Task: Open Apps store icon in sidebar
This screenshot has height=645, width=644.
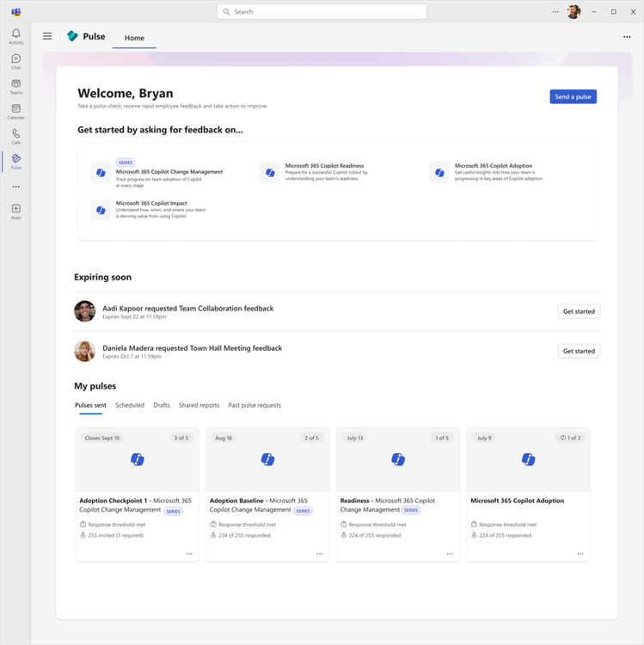Action: pos(15,210)
